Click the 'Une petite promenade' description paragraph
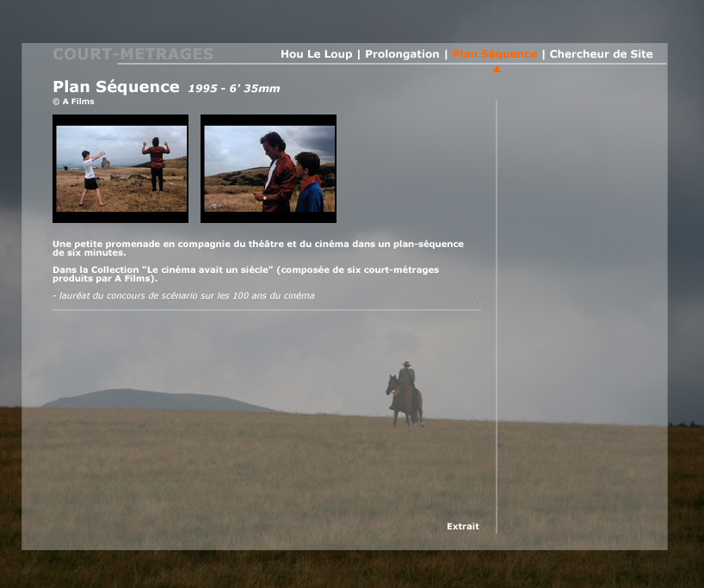 [x=258, y=248]
